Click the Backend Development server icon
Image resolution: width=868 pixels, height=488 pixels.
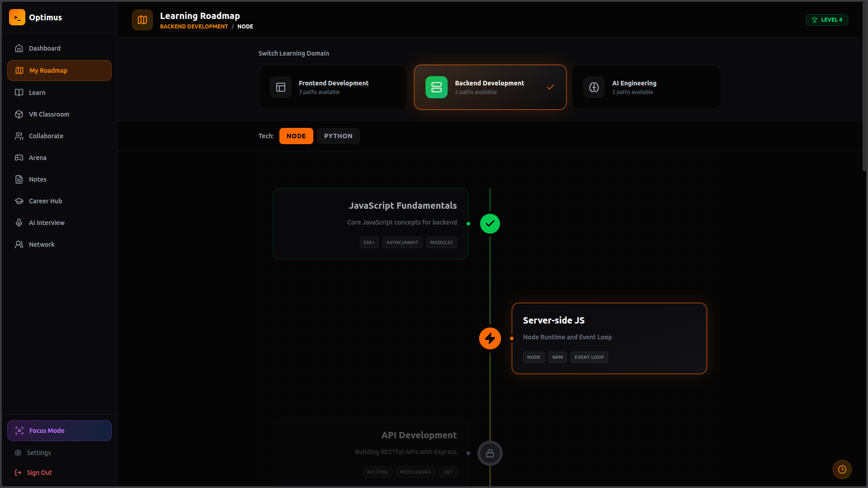point(436,87)
